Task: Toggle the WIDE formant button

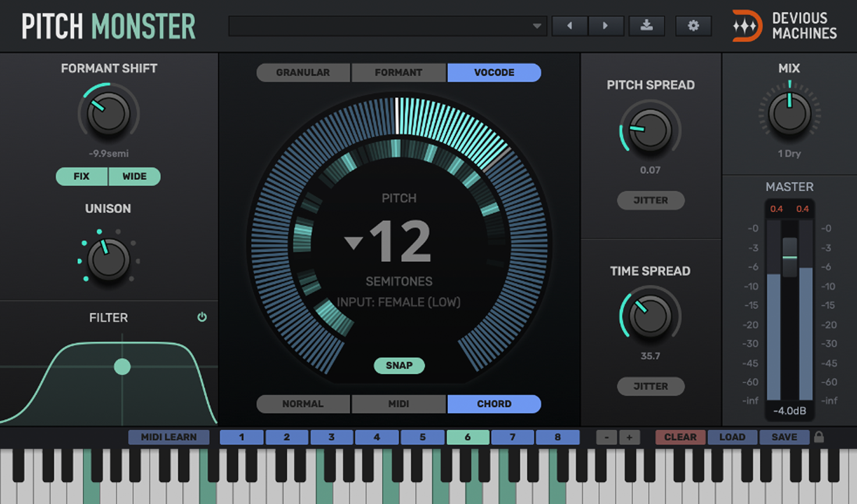Action: (x=134, y=176)
